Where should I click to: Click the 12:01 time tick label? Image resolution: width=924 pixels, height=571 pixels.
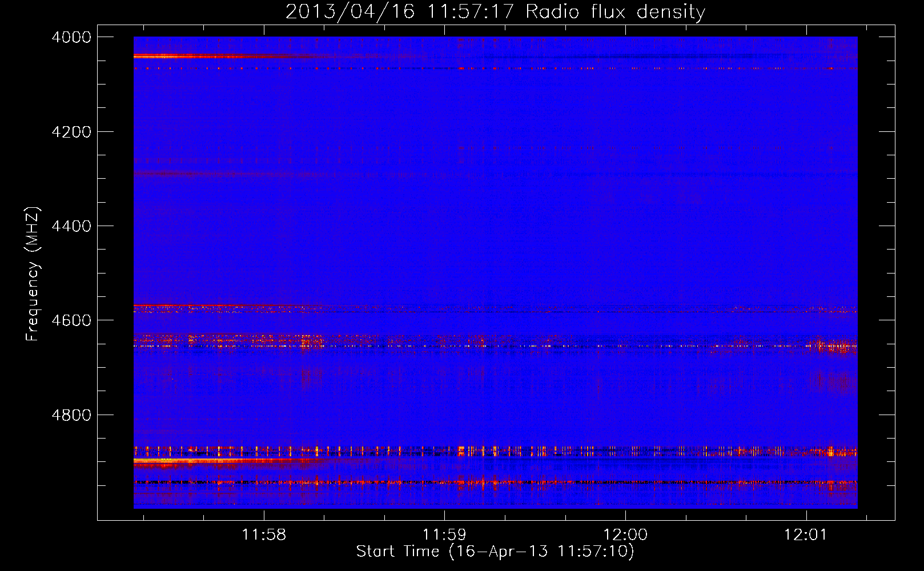806,535
